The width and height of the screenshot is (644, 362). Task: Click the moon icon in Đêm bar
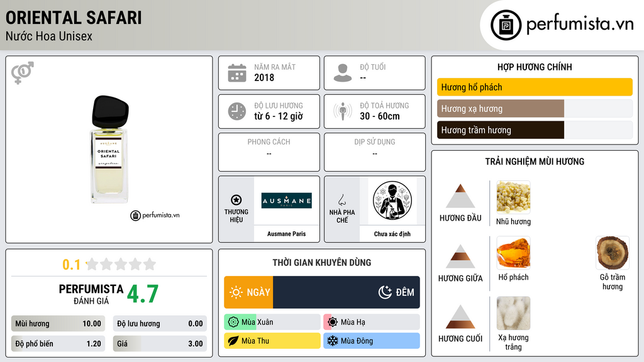pos(385,292)
